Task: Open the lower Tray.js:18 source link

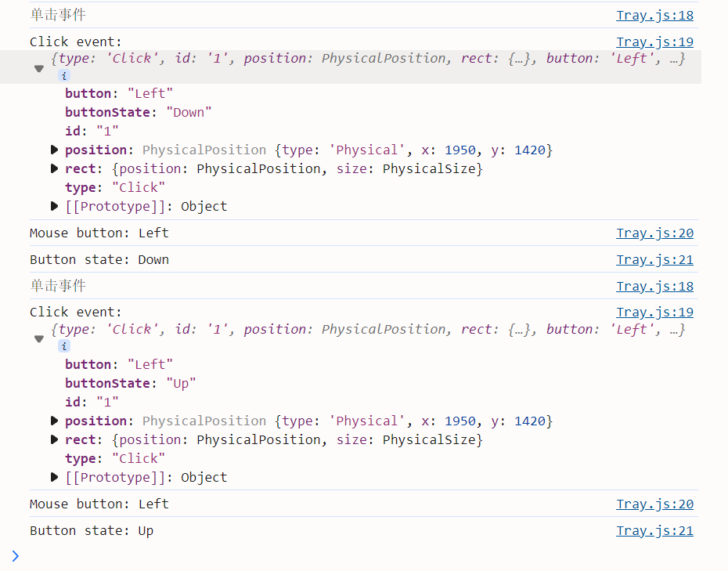Action: click(654, 287)
